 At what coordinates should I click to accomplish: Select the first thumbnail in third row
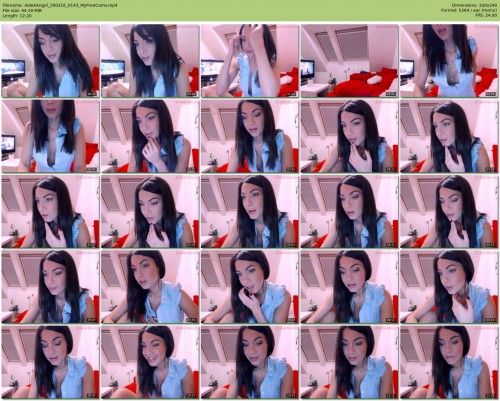point(50,212)
